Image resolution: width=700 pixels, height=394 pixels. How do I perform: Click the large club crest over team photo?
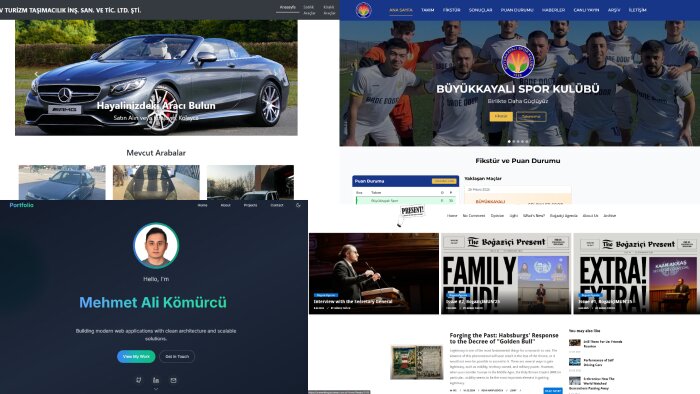click(517, 62)
